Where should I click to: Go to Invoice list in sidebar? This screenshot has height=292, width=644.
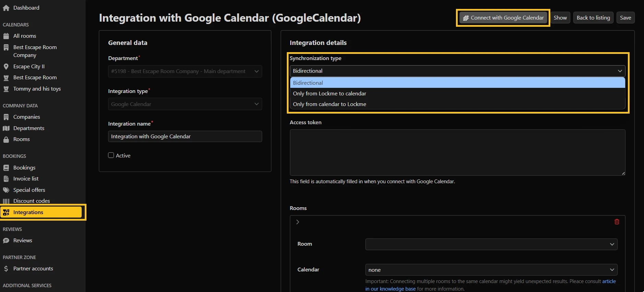tap(26, 179)
